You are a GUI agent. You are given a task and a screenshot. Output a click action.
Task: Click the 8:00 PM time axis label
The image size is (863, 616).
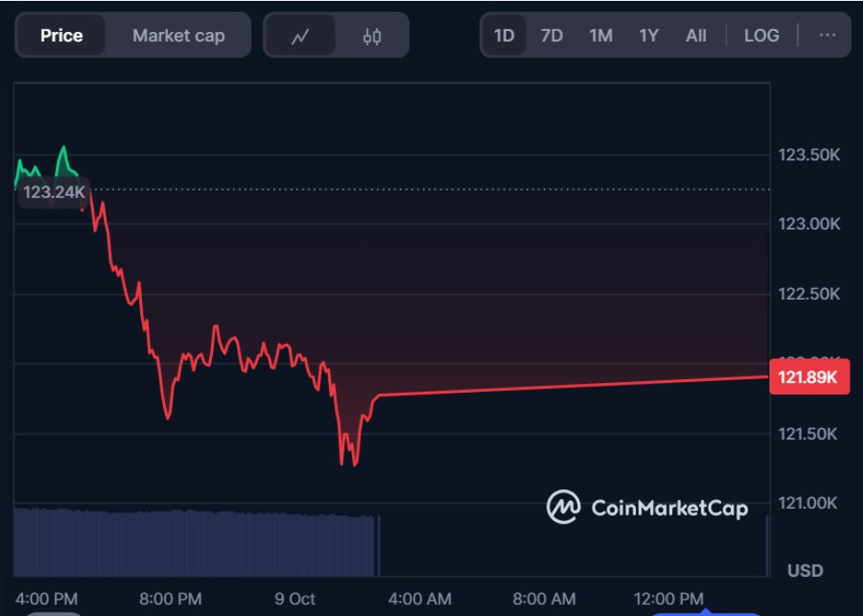click(x=170, y=598)
